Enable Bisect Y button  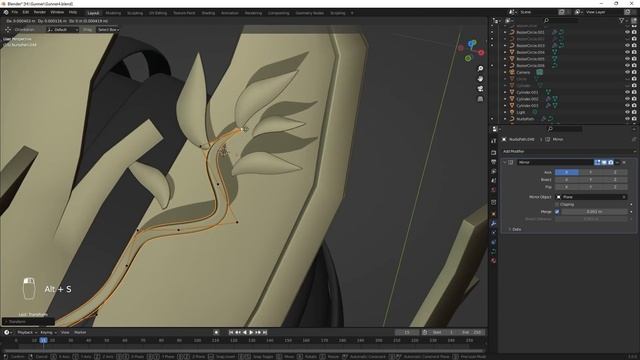pyautogui.click(x=591, y=180)
